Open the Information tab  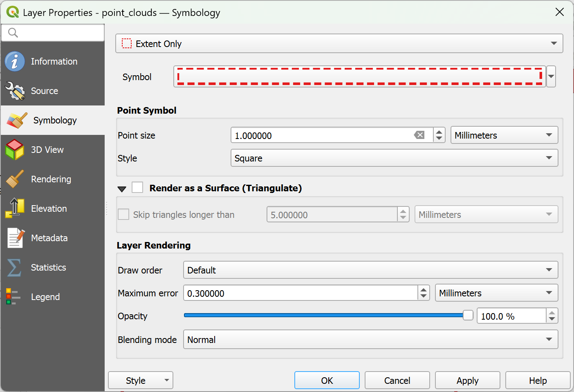coord(53,61)
